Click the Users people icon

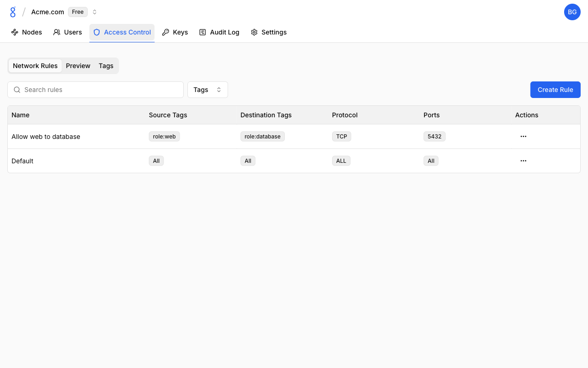point(57,32)
